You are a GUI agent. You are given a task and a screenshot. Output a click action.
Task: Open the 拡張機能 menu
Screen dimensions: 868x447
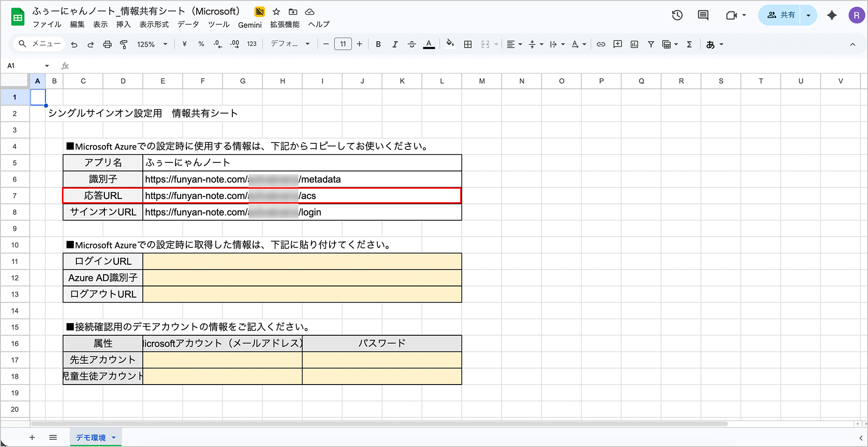click(285, 24)
